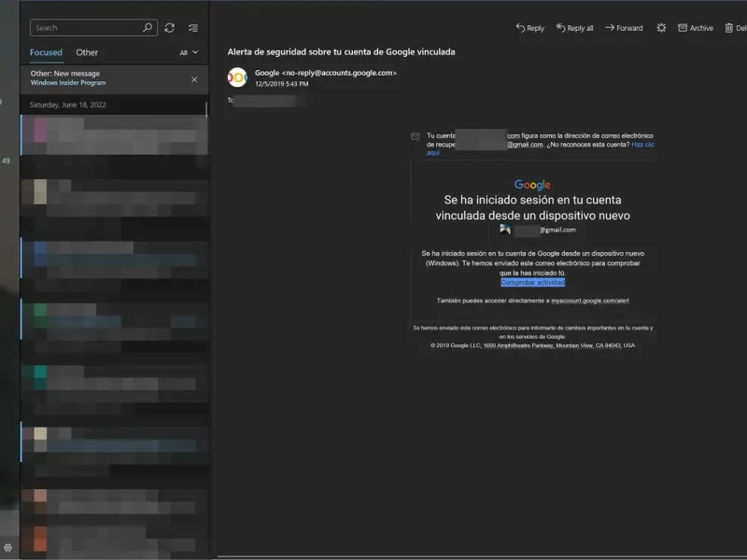The height and width of the screenshot is (560, 747).
Task: Archive the open message
Action: (696, 28)
